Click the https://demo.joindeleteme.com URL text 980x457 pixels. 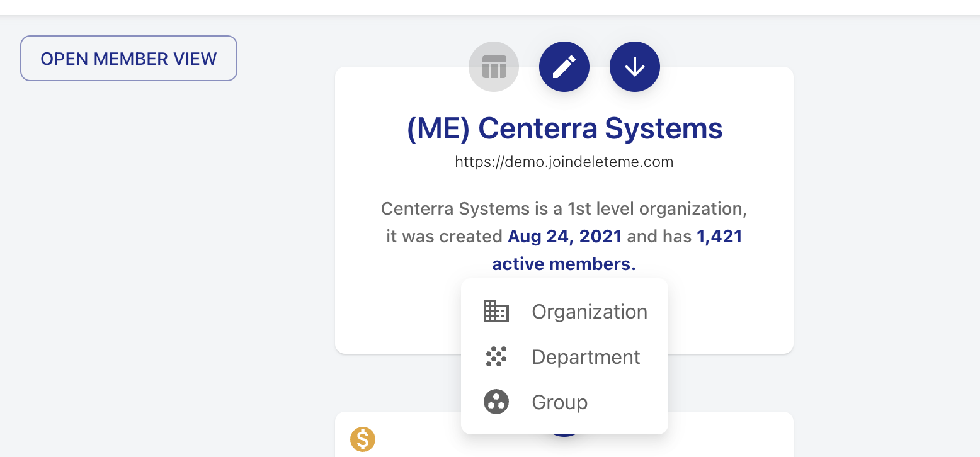click(x=564, y=162)
